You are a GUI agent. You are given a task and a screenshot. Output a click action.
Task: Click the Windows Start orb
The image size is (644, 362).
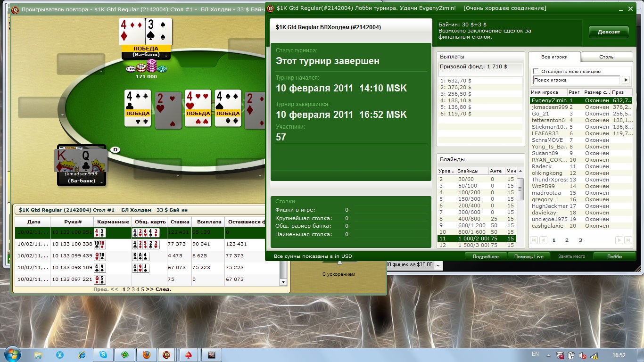(x=12, y=354)
